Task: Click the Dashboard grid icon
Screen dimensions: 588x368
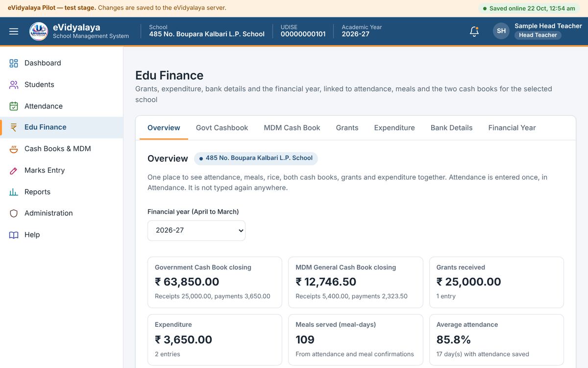Action: [14, 63]
